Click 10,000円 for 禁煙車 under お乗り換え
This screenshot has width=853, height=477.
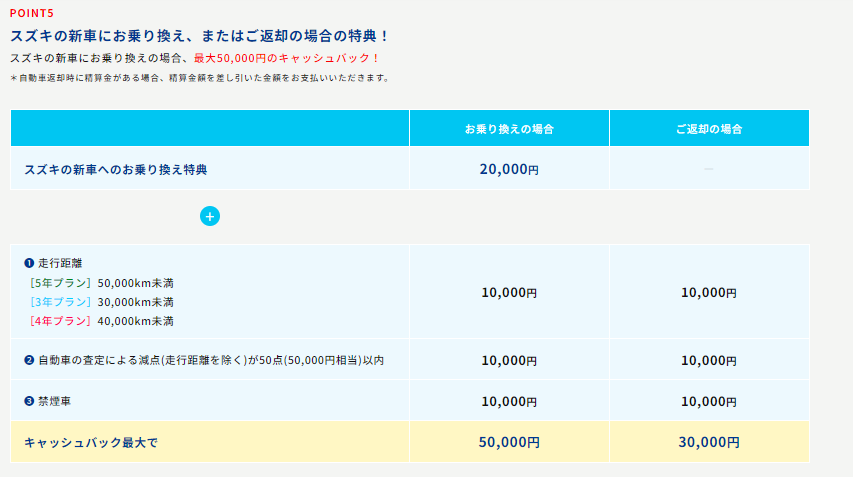coord(509,401)
